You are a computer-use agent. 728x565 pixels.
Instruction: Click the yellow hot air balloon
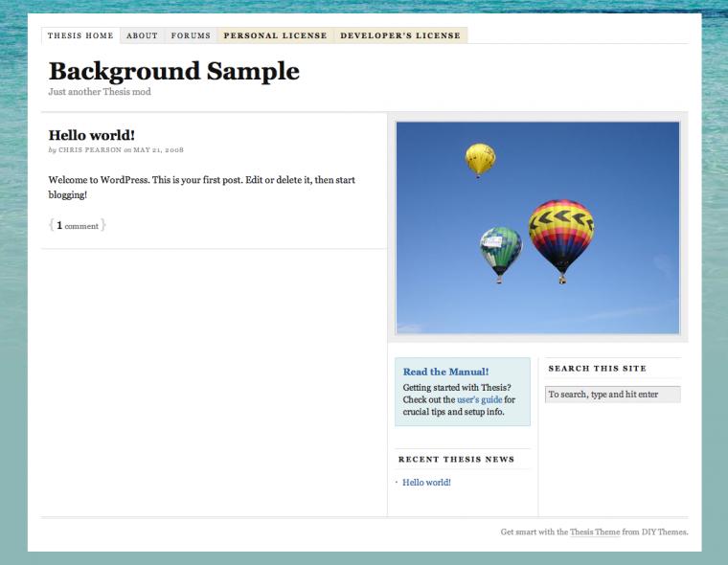click(480, 159)
